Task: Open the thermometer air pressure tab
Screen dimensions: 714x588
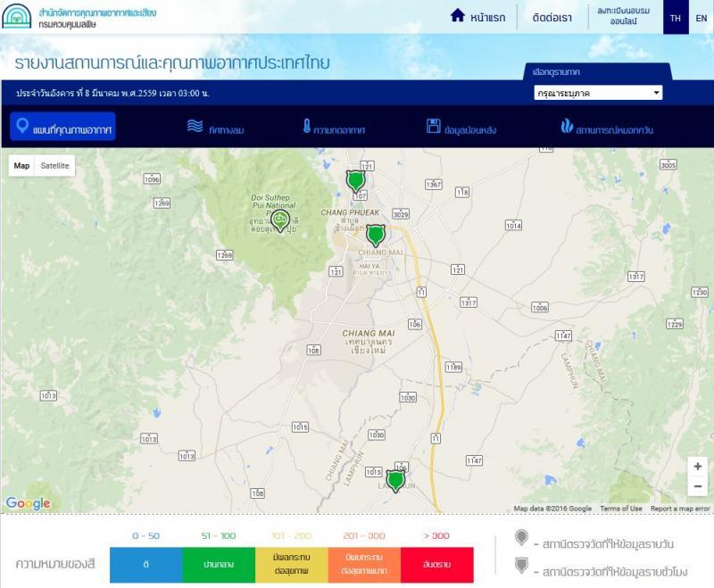Action: (x=334, y=128)
